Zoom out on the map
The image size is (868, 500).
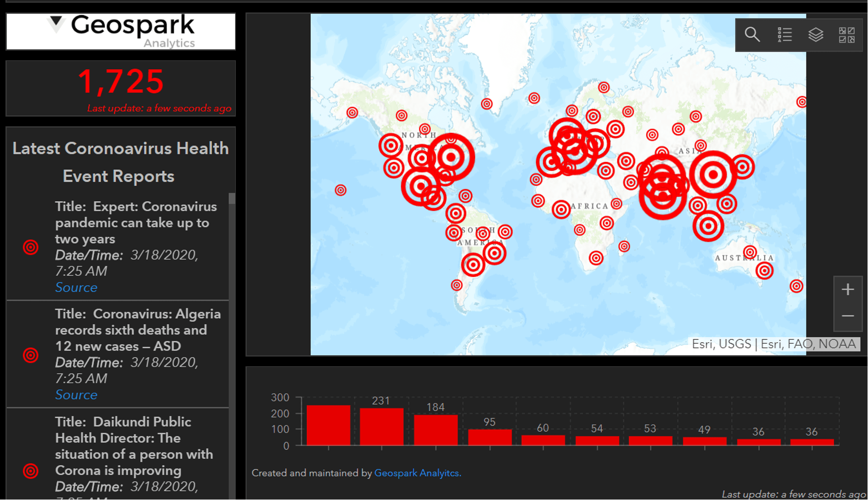point(848,316)
